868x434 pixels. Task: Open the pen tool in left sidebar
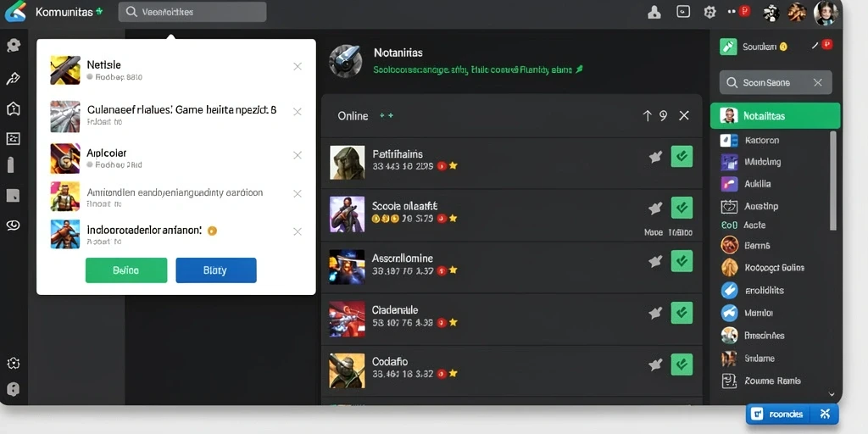tap(14, 79)
